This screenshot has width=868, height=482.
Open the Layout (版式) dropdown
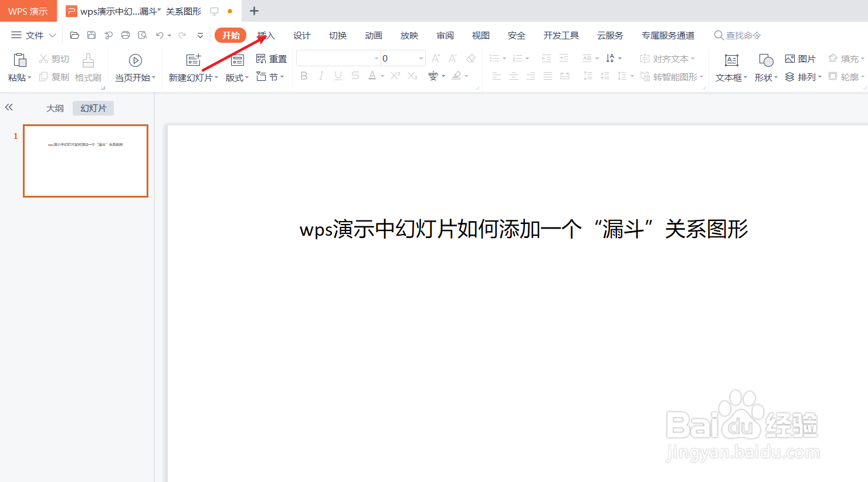pos(237,77)
